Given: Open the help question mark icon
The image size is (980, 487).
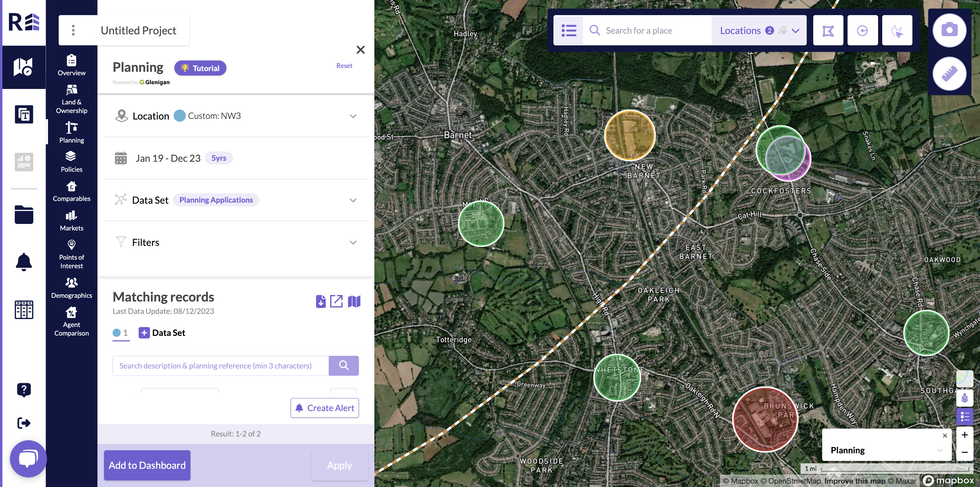Looking at the screenshot, I should click(x=24, y=390).
